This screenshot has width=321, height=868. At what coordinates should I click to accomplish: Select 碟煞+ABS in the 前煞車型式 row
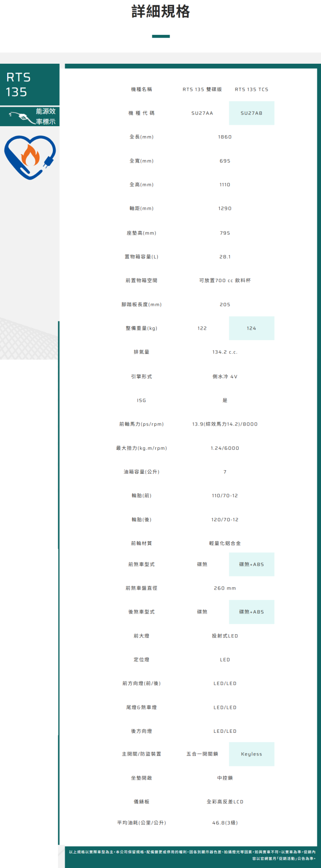(x=251, y=564)
